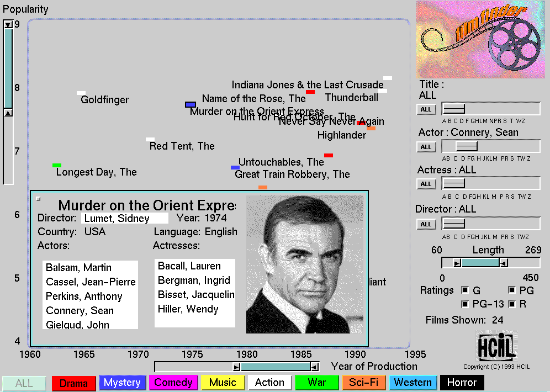Select the Mystery genre button
The height and width of the screenshot is (392, 550).
121,383
